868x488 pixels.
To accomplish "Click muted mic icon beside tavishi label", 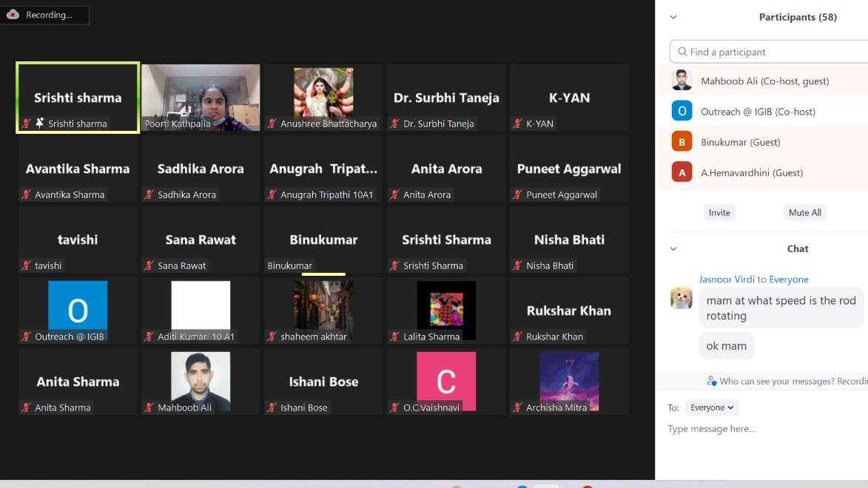I will [x=26, y=265].
